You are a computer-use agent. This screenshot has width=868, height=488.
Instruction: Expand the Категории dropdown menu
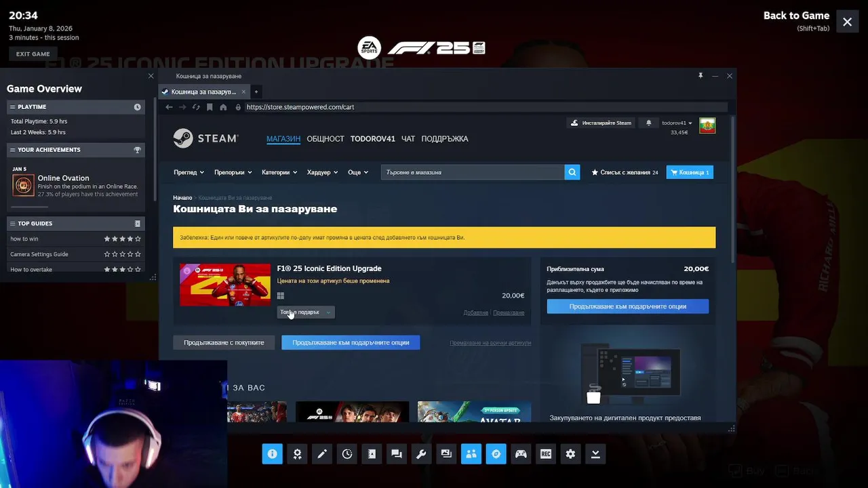(279, 172)
